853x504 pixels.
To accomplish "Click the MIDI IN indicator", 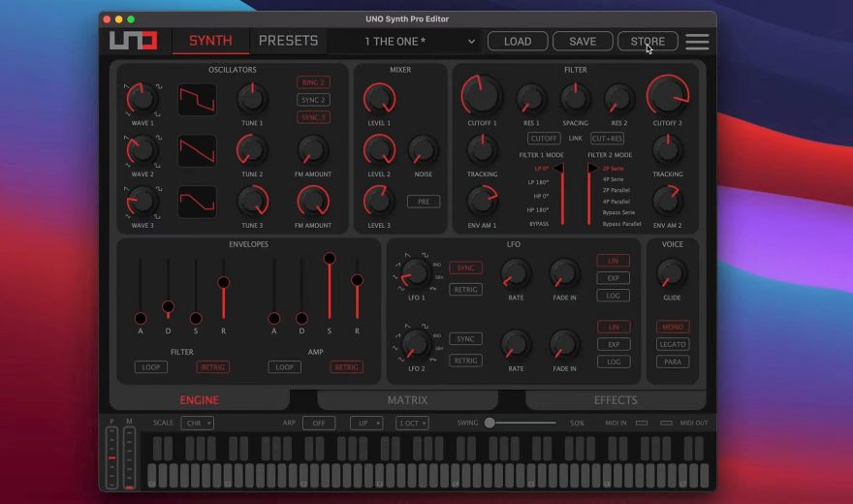I will point(642,423).
